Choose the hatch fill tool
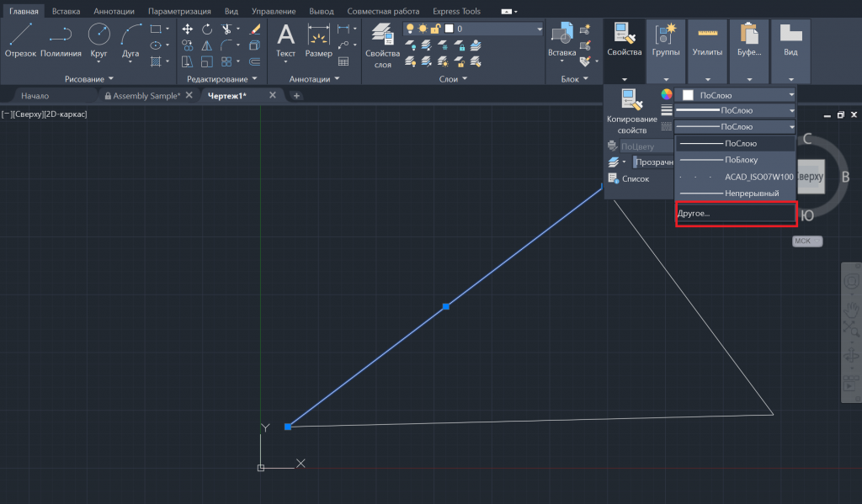Viewport: 862px width, 504px height. coord(156,61)
